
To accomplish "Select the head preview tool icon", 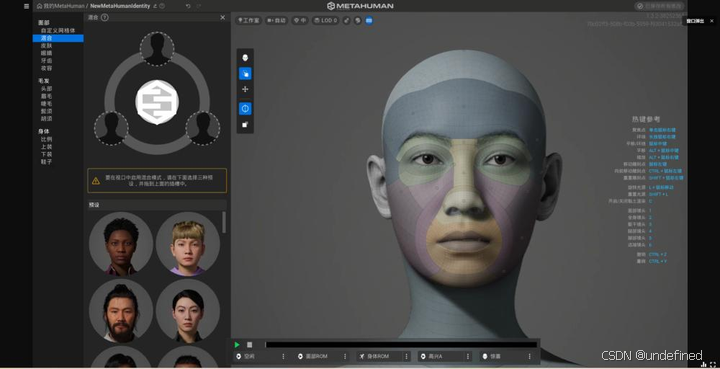I will 245,58.
